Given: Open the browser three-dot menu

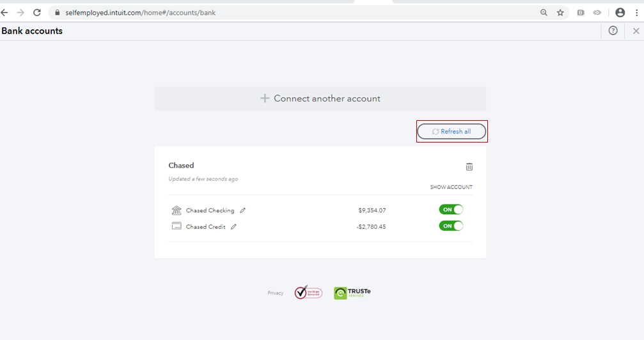Looking at the screenshot, I should [x=637, y=13].
